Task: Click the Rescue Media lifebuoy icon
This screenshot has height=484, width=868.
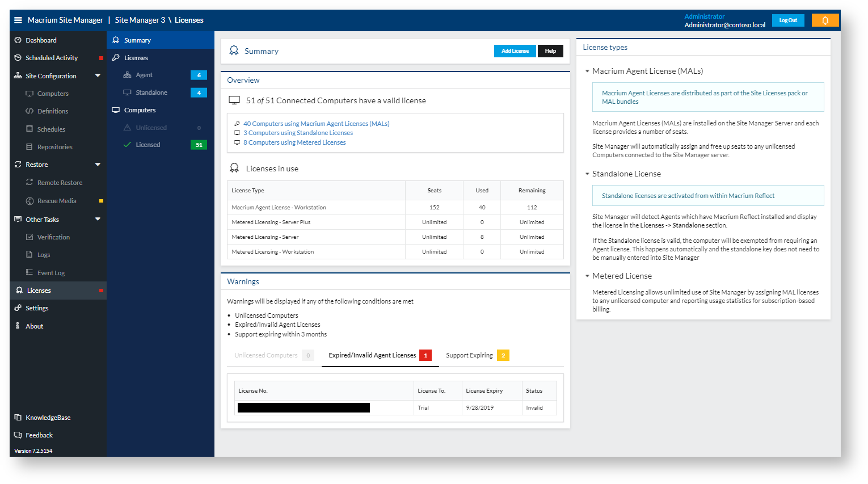Action: tap(30, 201)
